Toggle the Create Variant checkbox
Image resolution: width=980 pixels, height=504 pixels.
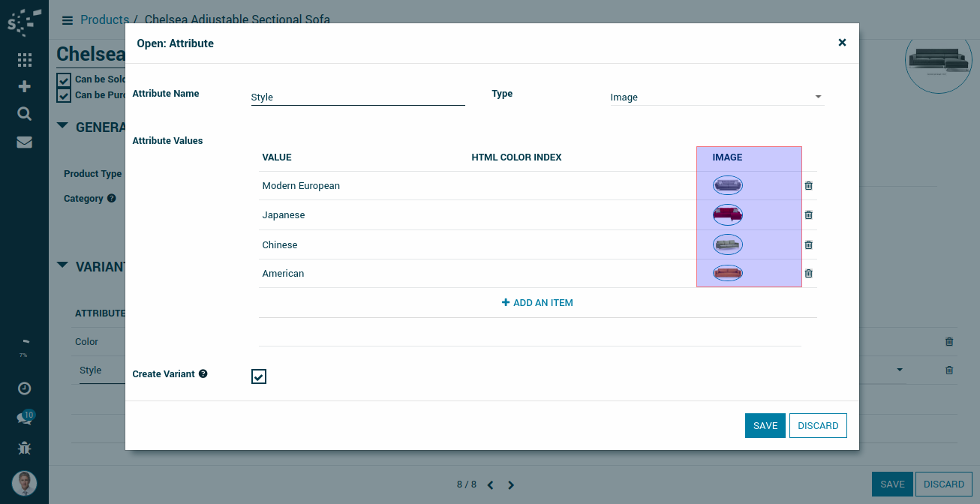(259, 376)
